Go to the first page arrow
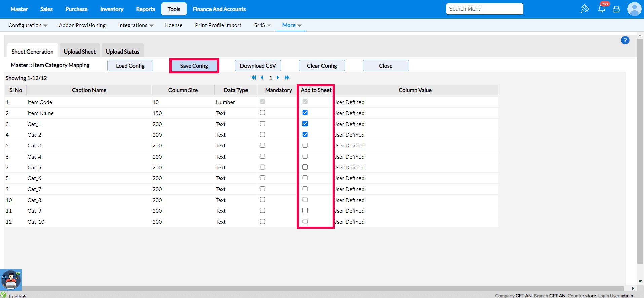 point(254,78)
